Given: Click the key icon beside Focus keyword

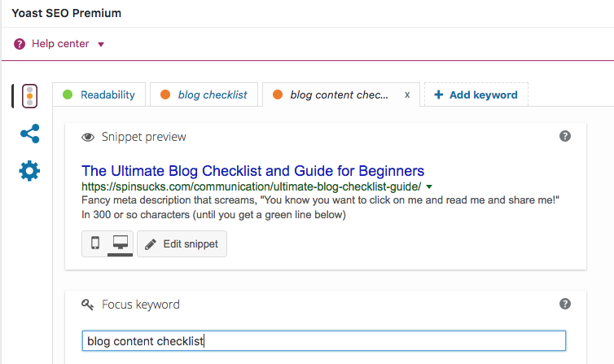Looking at the screenshot, I should (88, 305).
